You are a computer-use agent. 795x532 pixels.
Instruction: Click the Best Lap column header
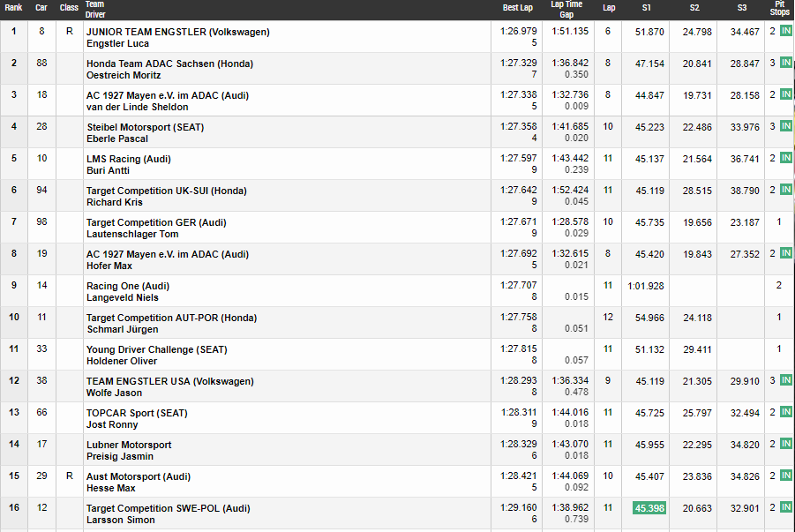(x=518, y=8)
